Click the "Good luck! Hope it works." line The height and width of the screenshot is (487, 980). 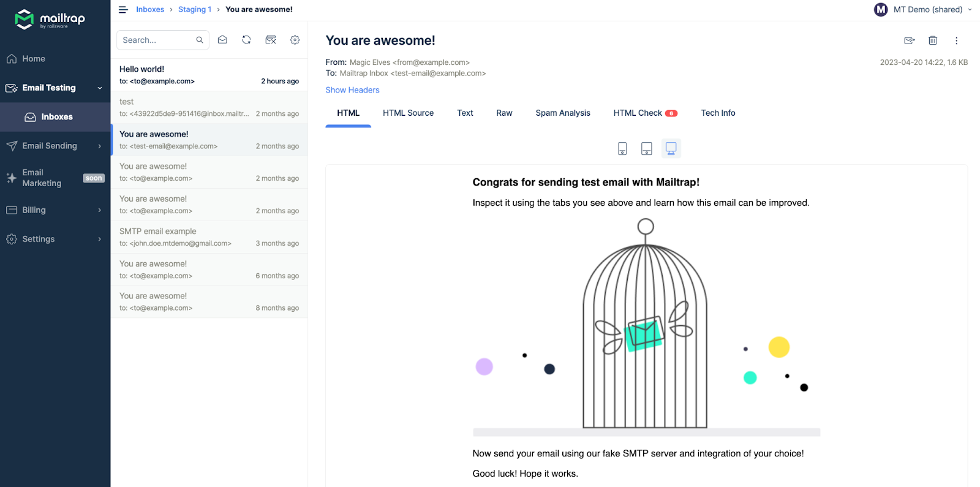pyautogui.click(x=526, y=474)
